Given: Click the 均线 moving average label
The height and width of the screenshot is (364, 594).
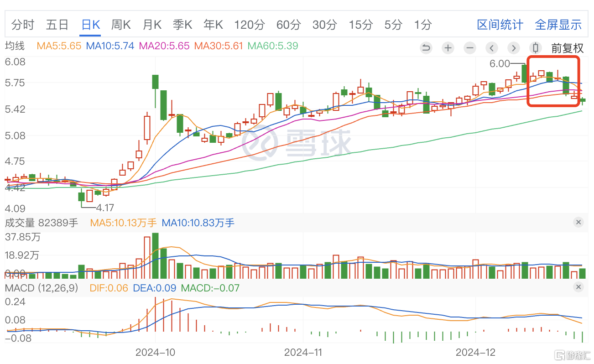Looking at the screenshot, I should coord(14,46).
